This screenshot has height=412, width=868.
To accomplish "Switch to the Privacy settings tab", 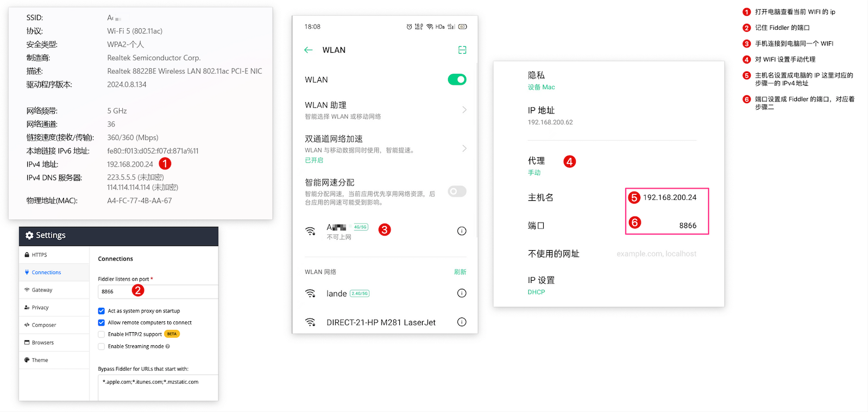I will point(54,307).
